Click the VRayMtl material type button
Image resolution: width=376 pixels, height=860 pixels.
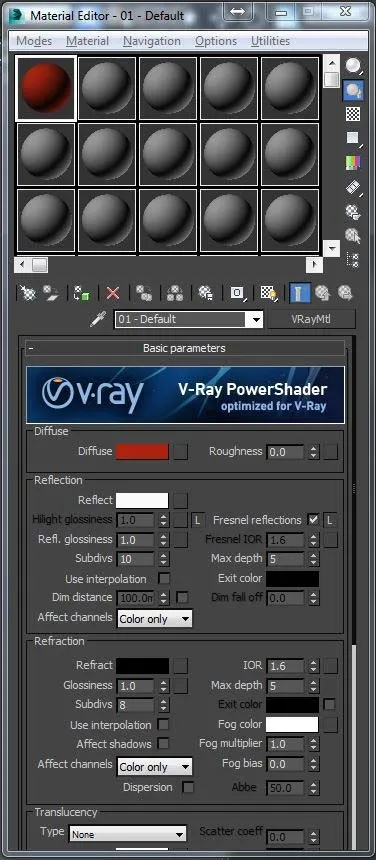[311, 319]
